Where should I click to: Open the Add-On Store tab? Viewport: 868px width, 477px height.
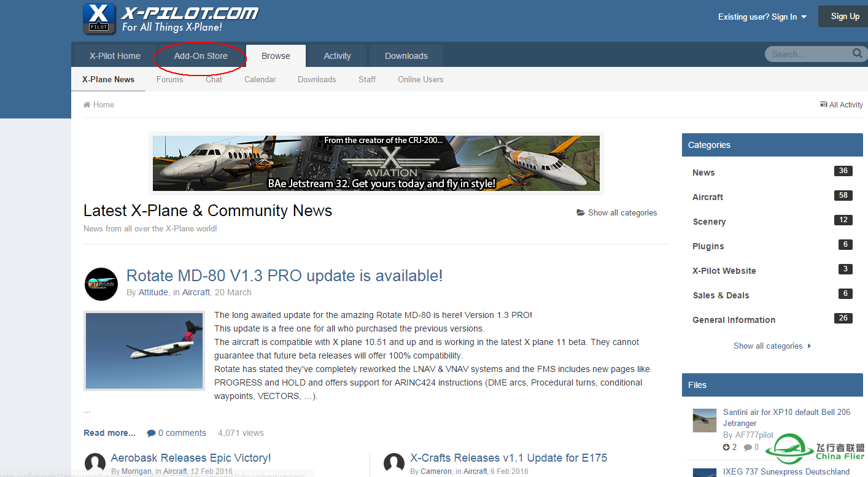[x=201, y=56]
